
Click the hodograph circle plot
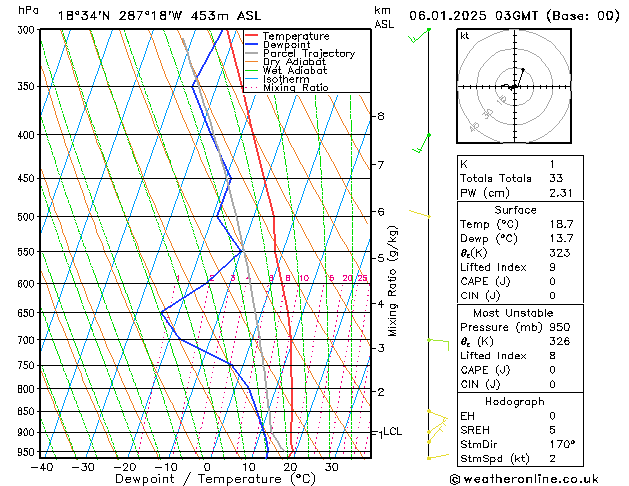point(513,88)
